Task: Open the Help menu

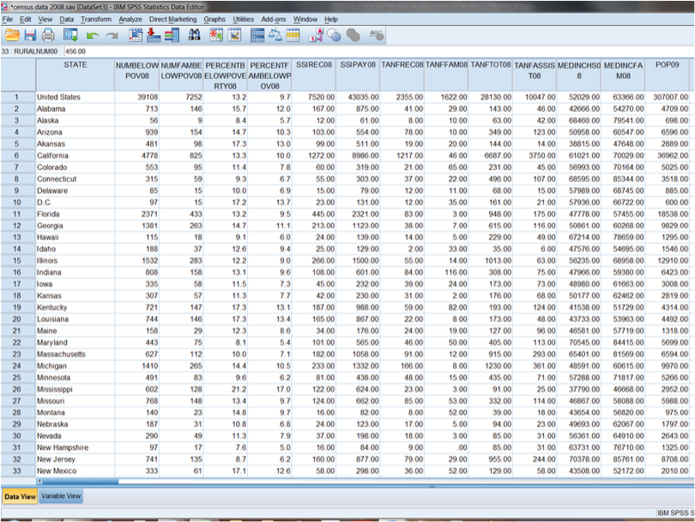Action: click(x=331, y=19)
